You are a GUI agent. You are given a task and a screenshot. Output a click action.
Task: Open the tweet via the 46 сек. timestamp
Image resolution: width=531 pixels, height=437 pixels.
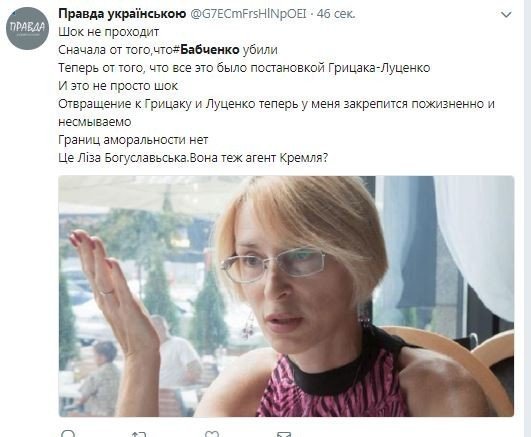[336, 14]
